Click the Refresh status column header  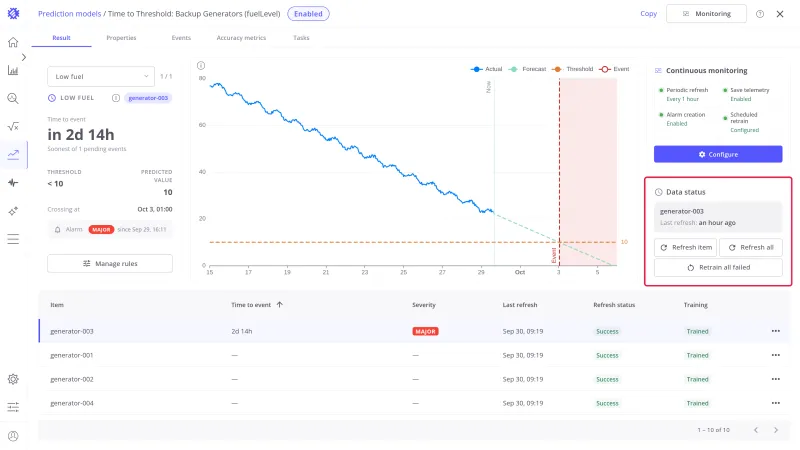pyautogui.click(x=614, y=305)
